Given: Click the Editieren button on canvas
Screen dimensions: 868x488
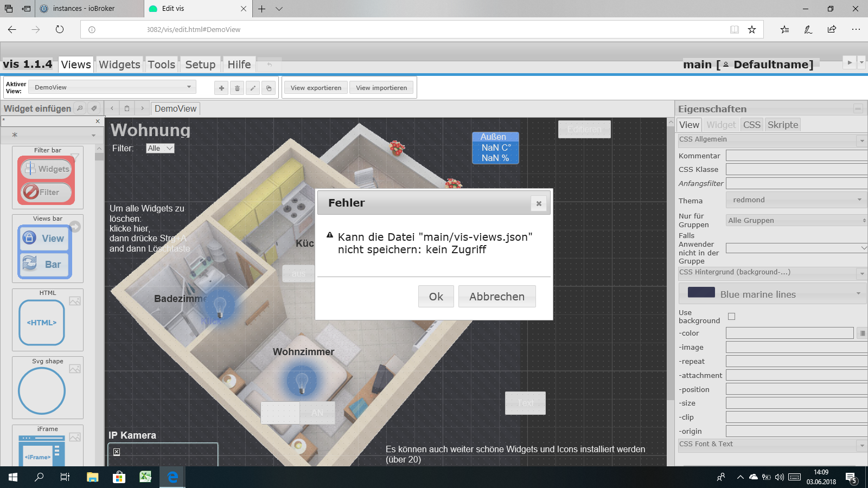Looking at the screenshot, I should (x=584, y=129).
